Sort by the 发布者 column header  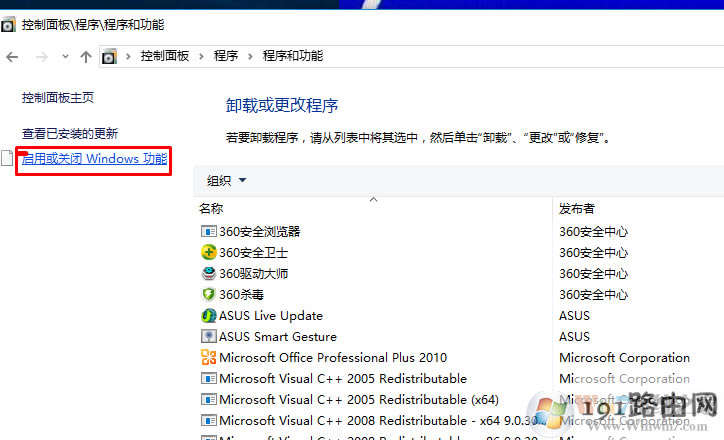click(577, 209)
